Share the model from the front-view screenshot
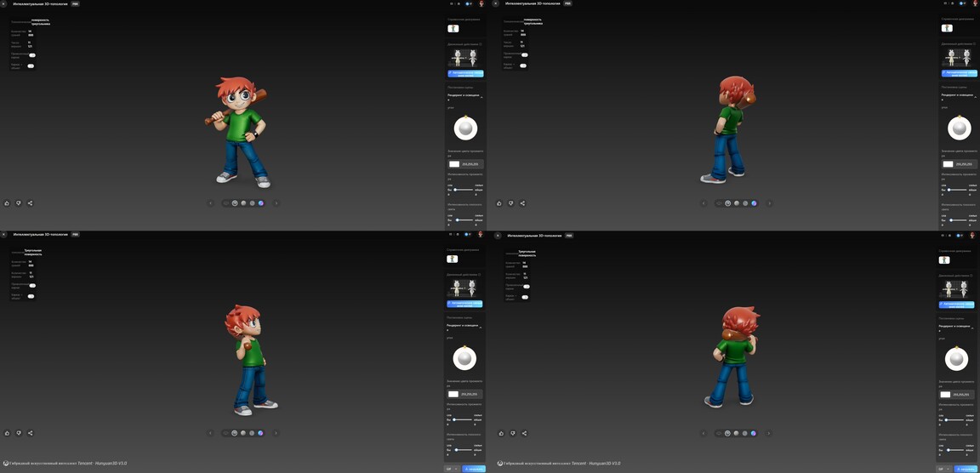 tap(30, 203)
